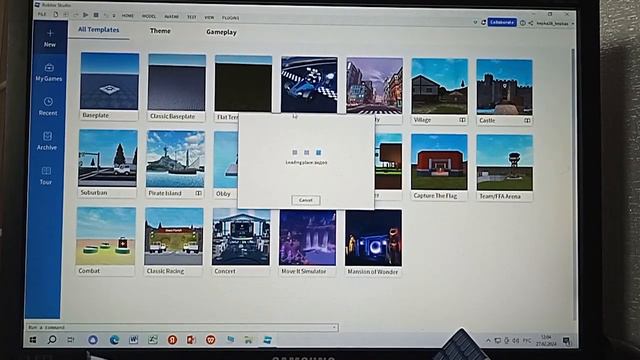Open the FILE menu
The width and height of the screenshot is (640, 360).
(42, 14)
